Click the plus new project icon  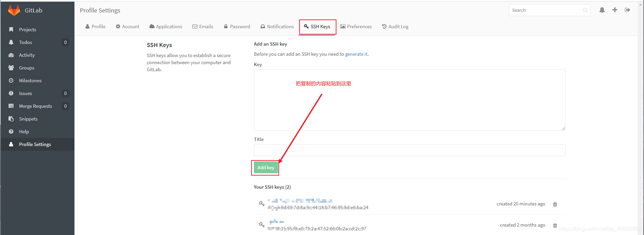point(615,10)
